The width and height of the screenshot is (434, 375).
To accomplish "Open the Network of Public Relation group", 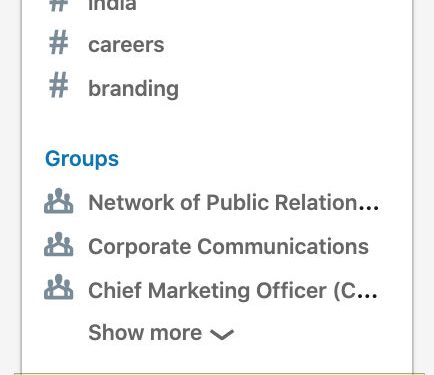I will pyautogui.click(x=233, y=202).
